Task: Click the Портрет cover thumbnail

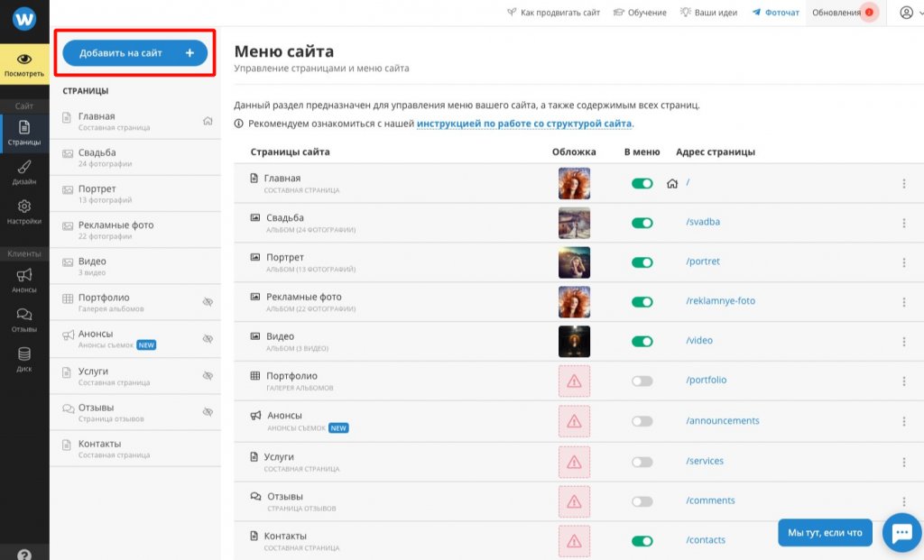Action: (x=574, y=262)
